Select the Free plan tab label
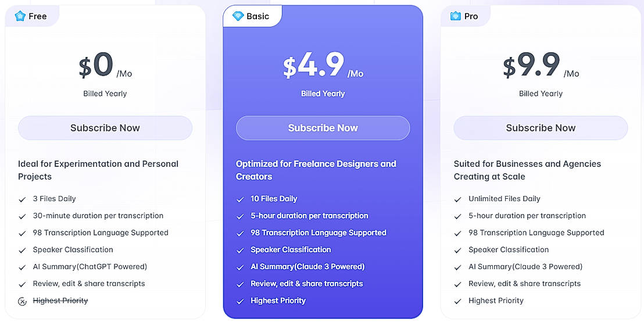 click(x=38, y=16)
